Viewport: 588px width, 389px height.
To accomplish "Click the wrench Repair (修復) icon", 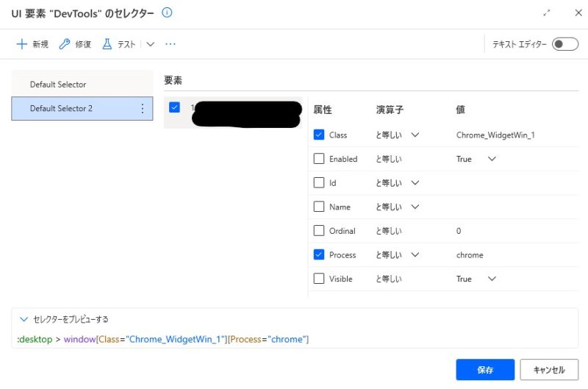I will click(x=64, y=44).
